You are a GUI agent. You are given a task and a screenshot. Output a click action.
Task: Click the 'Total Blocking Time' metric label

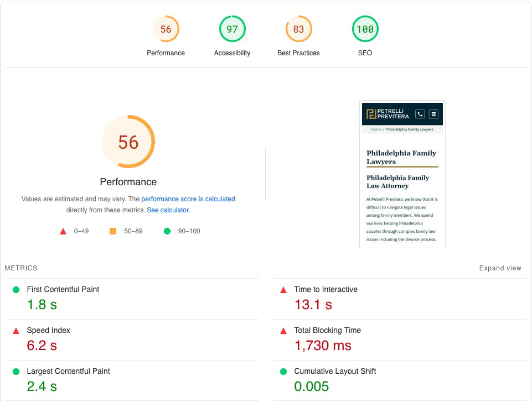pos(327,331)
